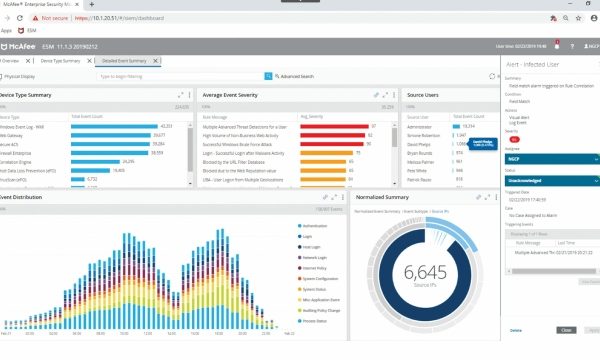Switch to Device Type Summary tab
The height and width of the screenshot is (360, 600).
60,61
